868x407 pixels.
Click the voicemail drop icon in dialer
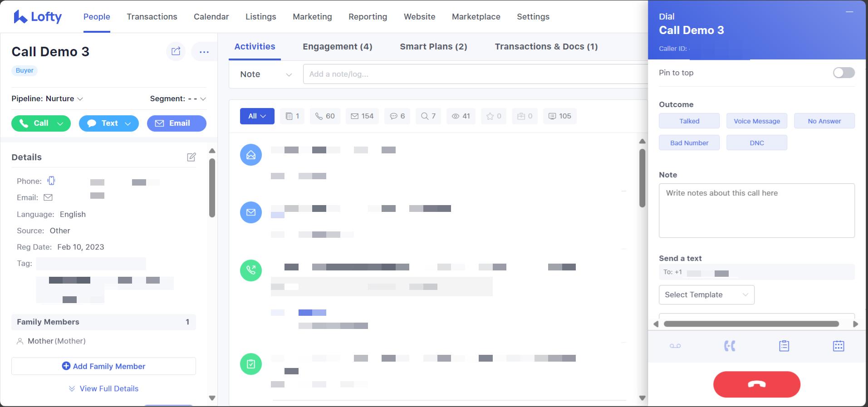675,346
